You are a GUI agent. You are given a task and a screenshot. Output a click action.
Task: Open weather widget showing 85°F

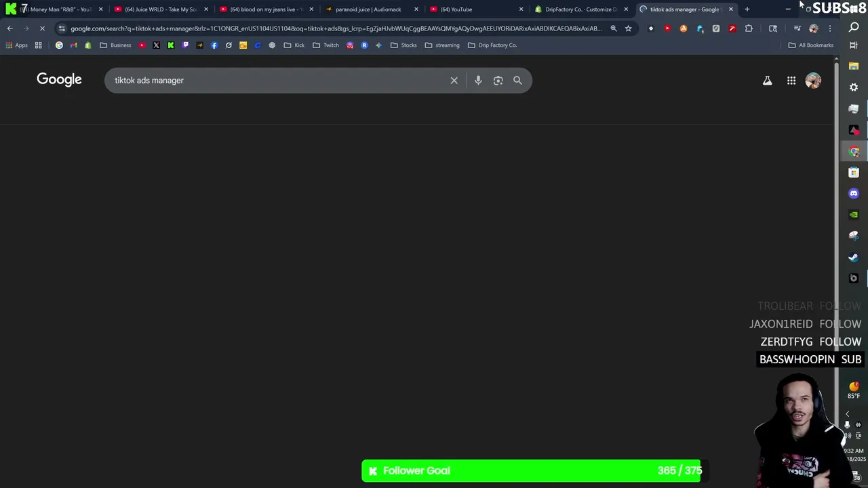(854, 390)
